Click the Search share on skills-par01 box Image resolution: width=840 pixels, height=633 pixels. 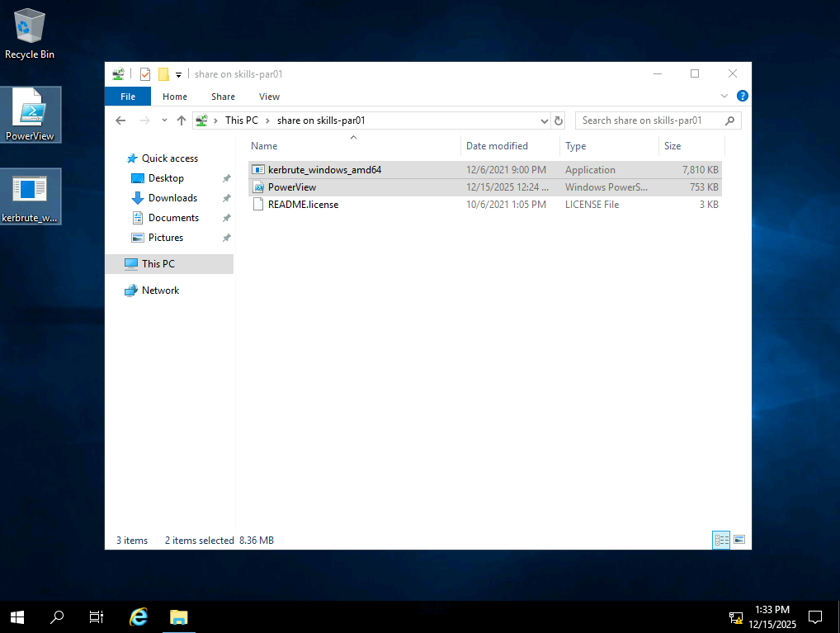[x=649, y=120]
